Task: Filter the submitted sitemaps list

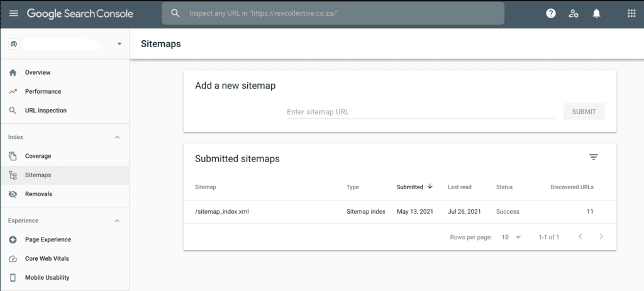Action: 594,157
